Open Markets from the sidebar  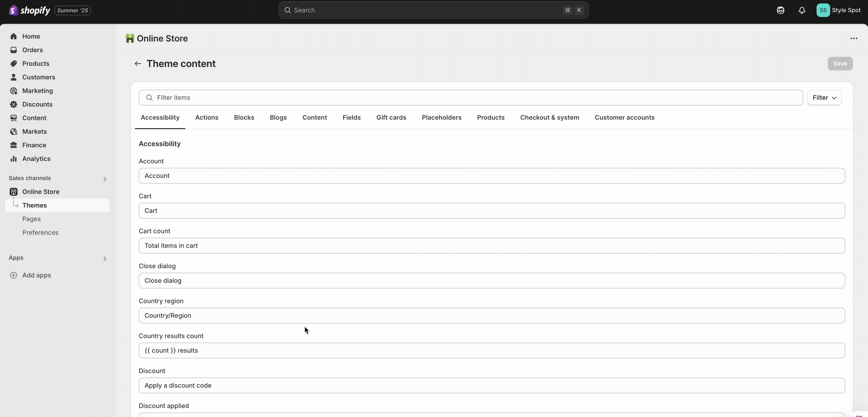coord(34,132)
